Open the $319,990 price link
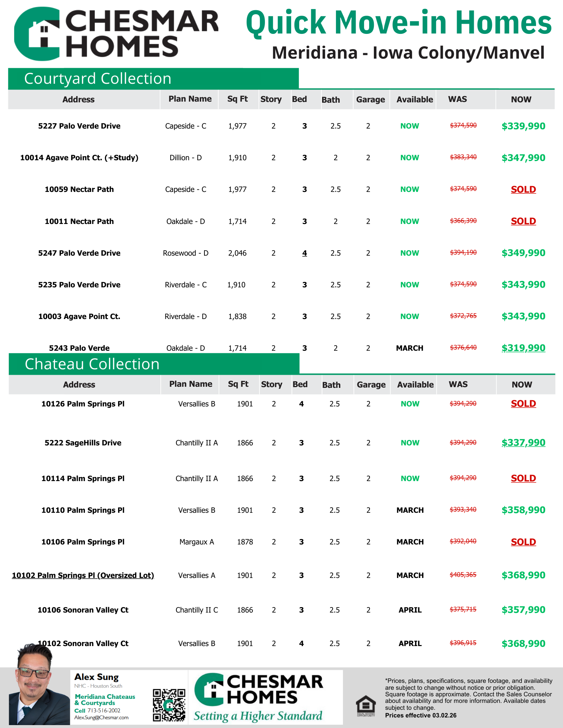Image resolution: width=563 pixels, height=728 pixels. click(x=523, y=348)
